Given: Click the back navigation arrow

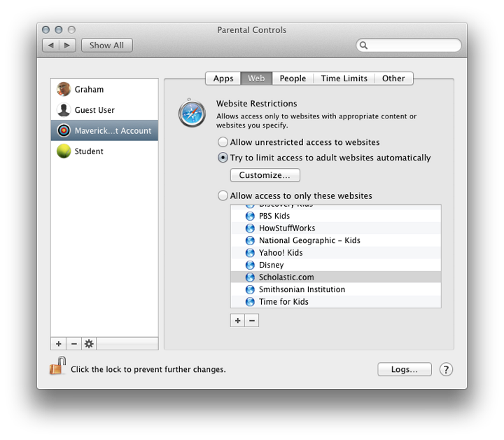Looking at the screenshot, I should tap(51, 46).
